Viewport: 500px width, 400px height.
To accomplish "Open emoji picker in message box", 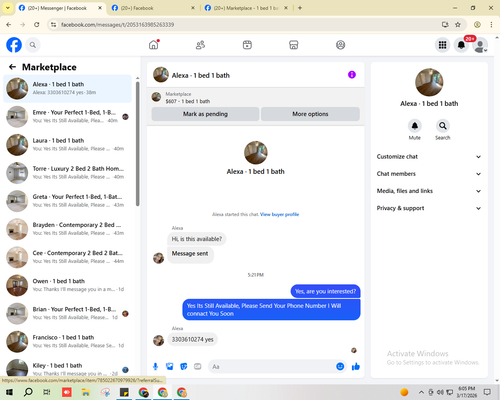I will 340,366.
